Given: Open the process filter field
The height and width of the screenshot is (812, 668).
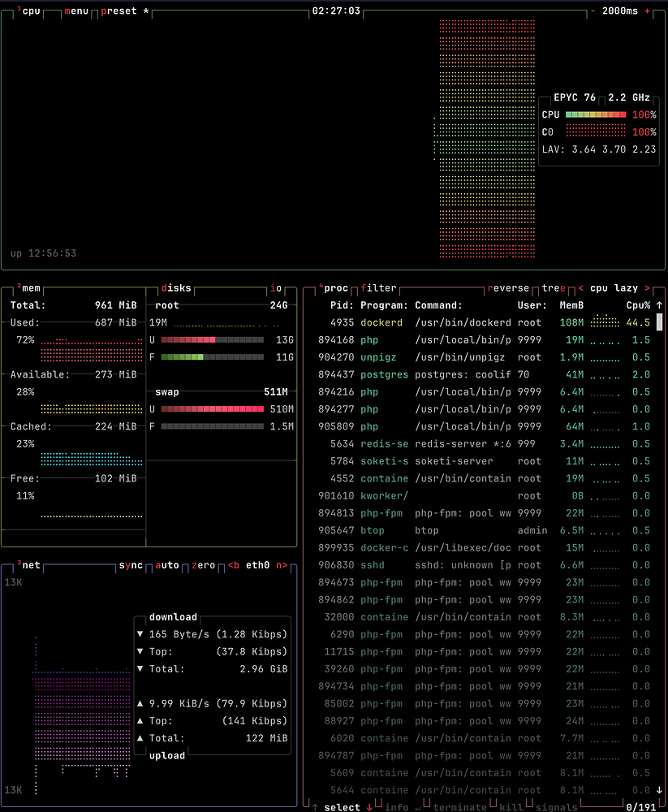Looking at the screenshot, I should (x=378, y=288).
